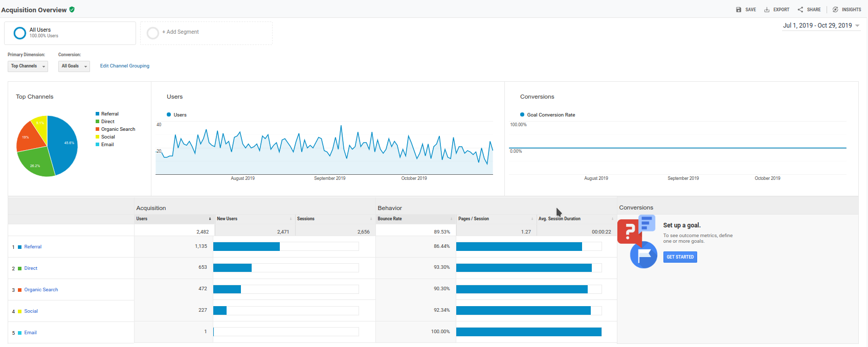Viewport: 868px width, 347px height.
Task: Toggle the Users series legend dot
Action: (x=169, y=115)
